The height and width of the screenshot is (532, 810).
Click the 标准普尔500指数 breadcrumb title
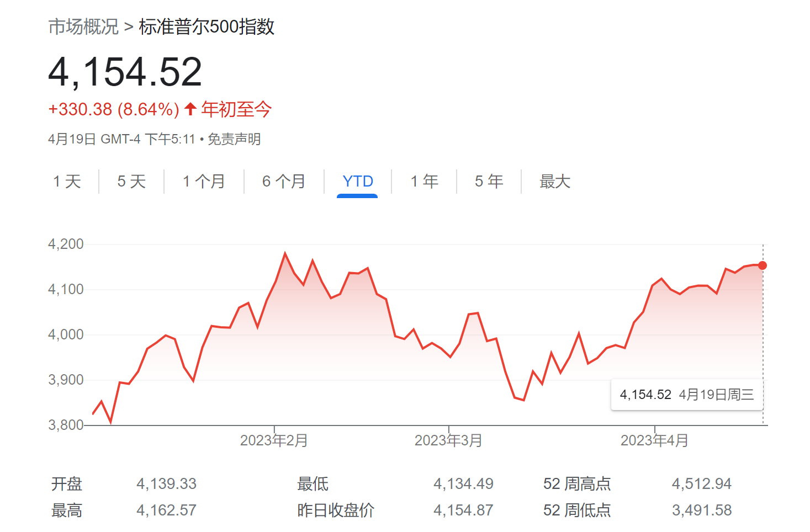coord(207,26)
